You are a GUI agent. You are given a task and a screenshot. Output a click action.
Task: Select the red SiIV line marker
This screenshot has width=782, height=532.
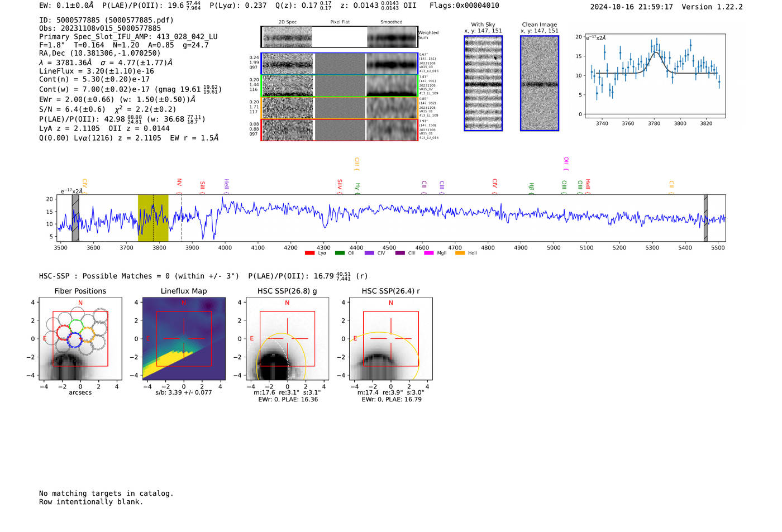340,186
